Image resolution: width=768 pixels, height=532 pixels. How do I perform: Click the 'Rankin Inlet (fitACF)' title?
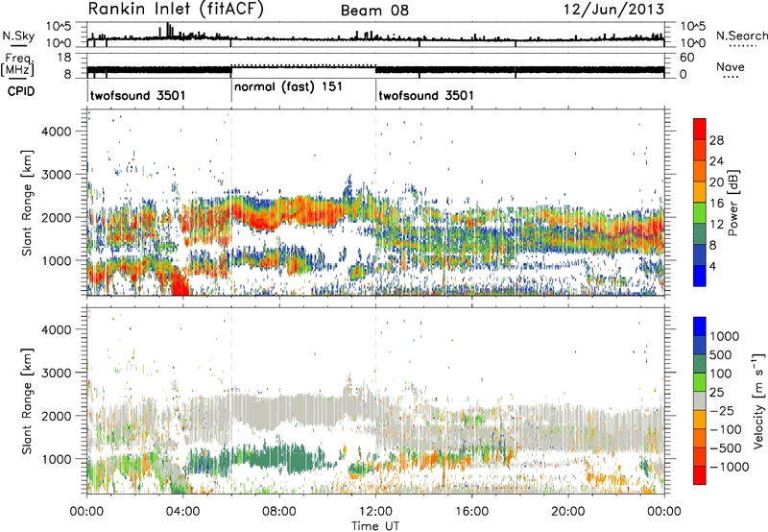coord(176,10)
